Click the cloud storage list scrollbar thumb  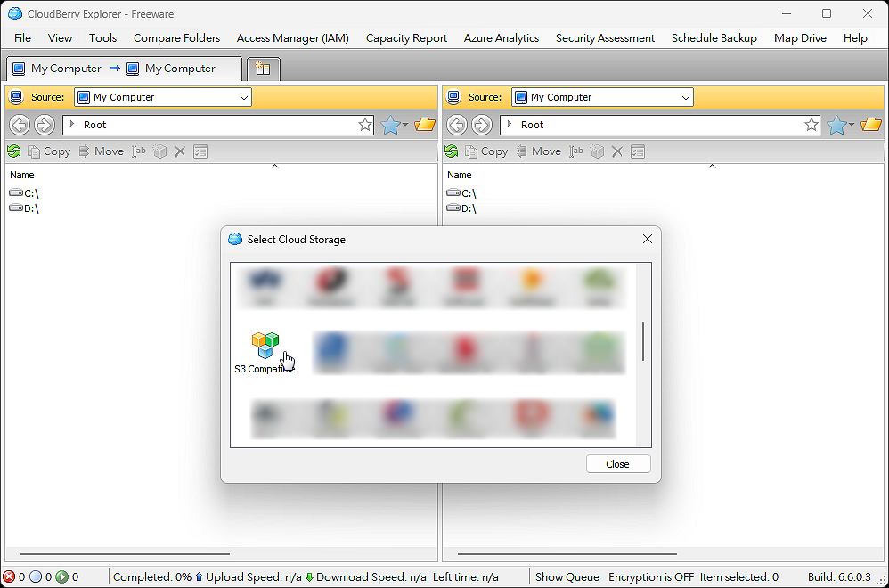(643, 341)
